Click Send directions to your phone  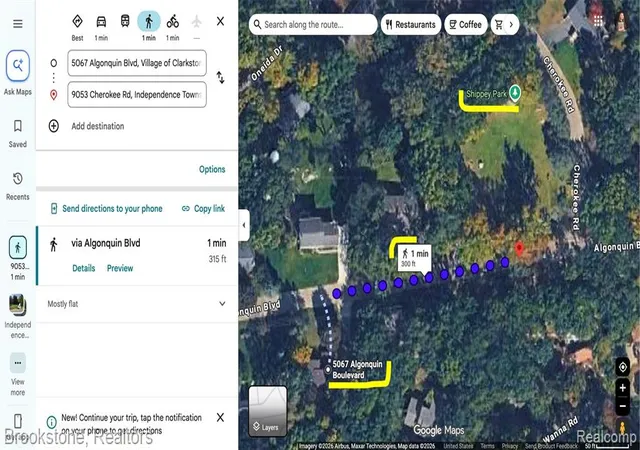click(106, 209)
